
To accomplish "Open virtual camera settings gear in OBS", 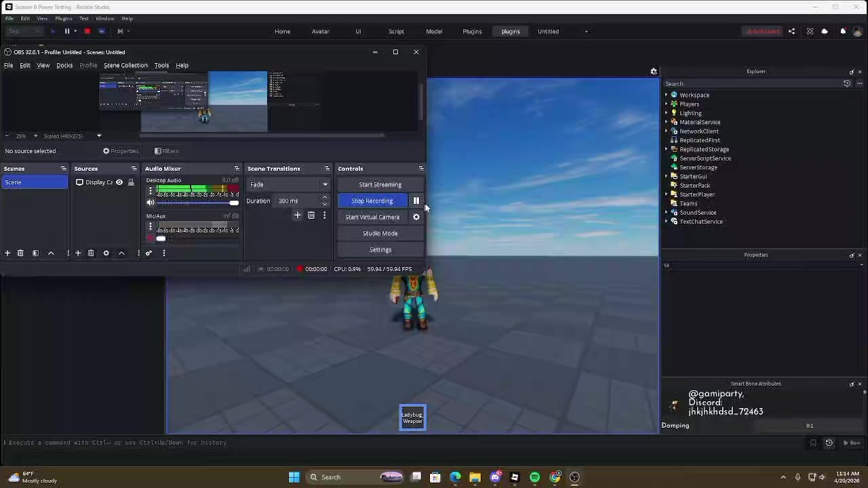I will click(416, 217).
